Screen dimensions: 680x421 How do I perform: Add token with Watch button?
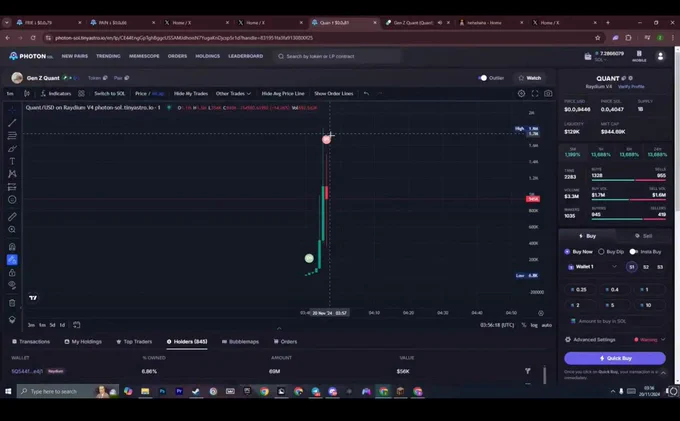[x=530, y=78]
